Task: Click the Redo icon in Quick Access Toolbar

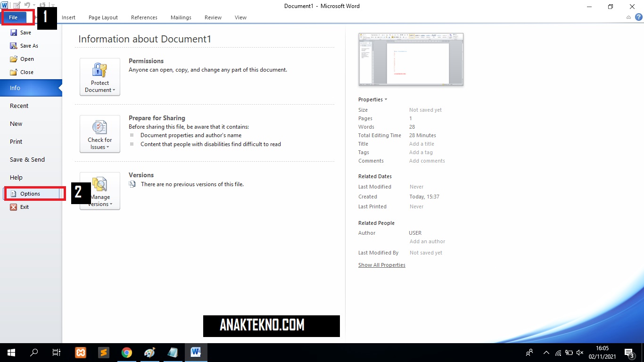Action: [42, 5]
